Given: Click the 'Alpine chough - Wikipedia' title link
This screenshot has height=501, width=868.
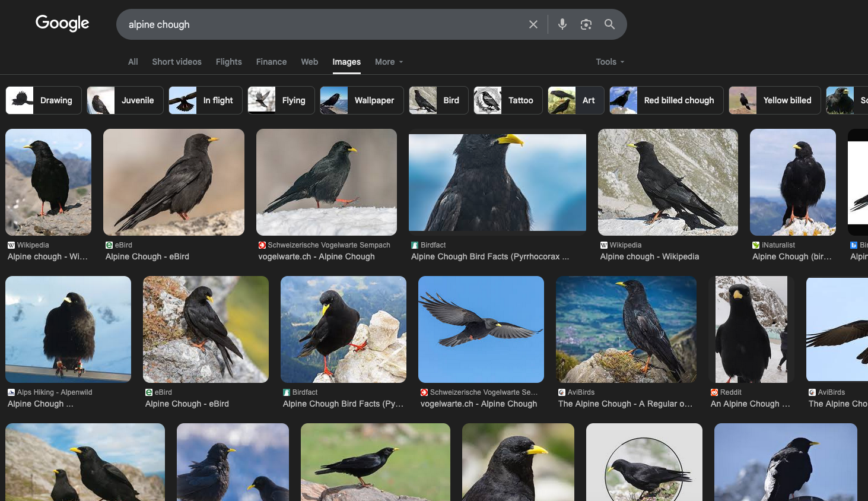Looking at the screenshot, I should tap(650, 256).
